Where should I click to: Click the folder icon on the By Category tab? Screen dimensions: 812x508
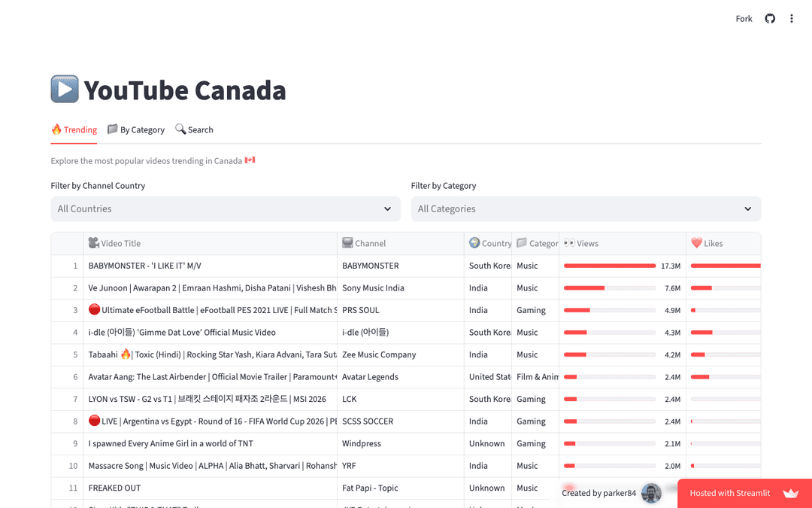click(112, 129)
